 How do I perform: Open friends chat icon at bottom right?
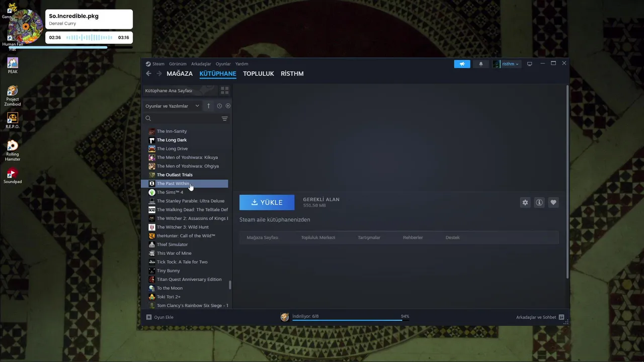561,317
